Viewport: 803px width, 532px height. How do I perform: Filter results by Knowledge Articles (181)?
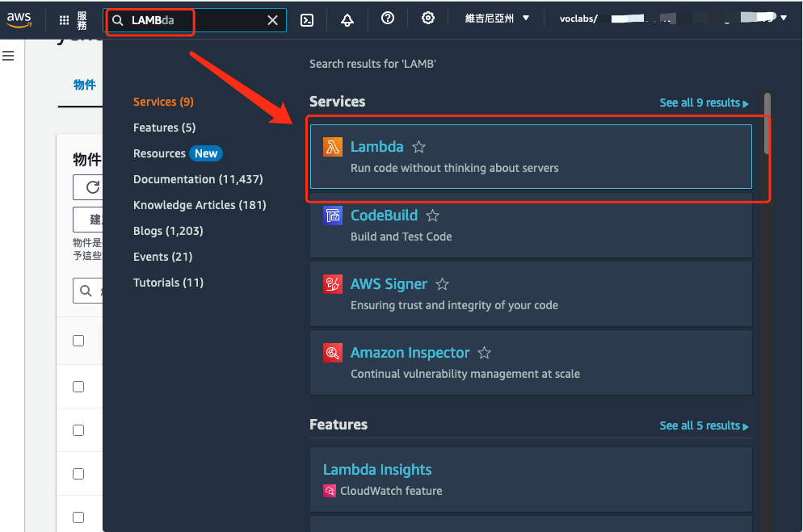(200, 205)
